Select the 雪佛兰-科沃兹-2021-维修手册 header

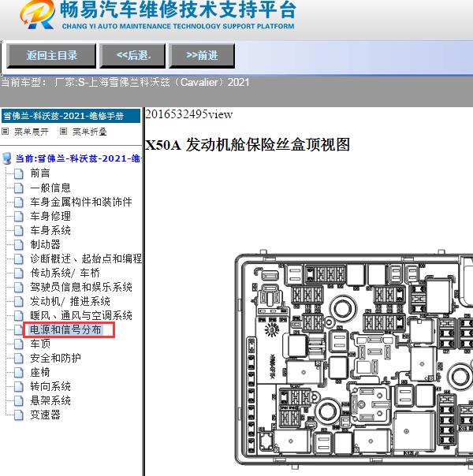click(71, 116)
